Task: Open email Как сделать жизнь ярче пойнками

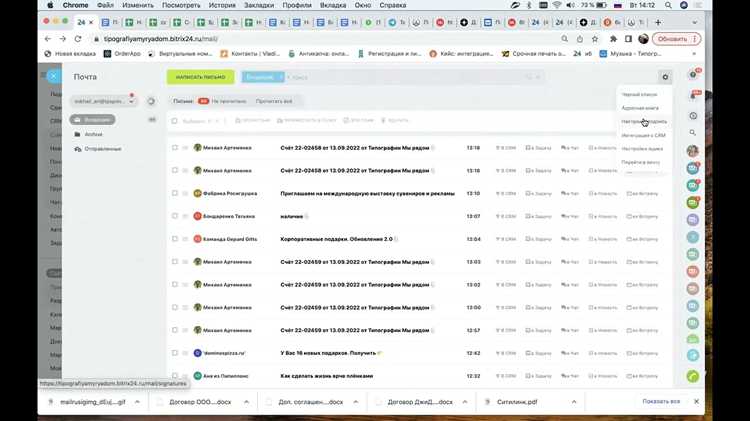Action: (326, 376)
